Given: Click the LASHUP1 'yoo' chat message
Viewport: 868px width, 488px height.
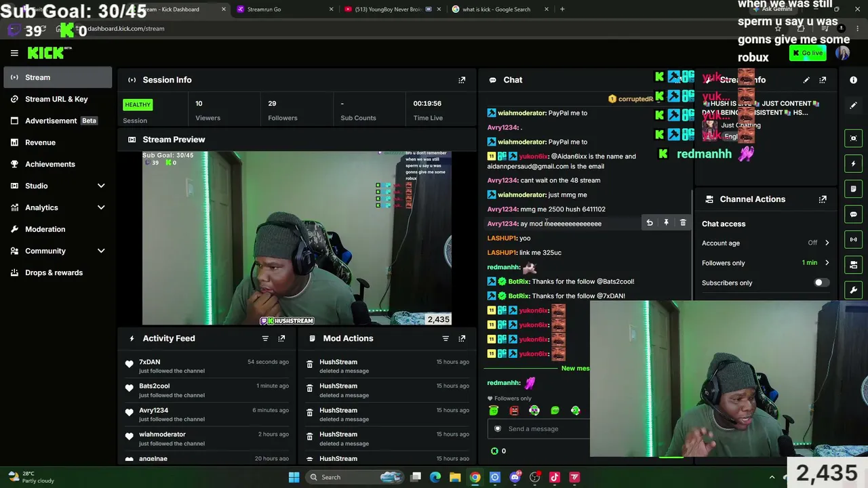Looking at the screenshot, I should [x=509, y=238].
